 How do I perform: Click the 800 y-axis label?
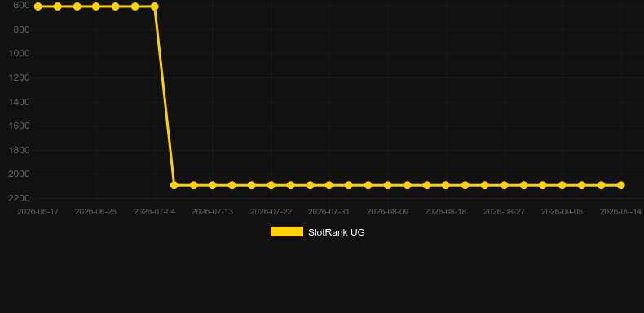(x=21, y=29)
